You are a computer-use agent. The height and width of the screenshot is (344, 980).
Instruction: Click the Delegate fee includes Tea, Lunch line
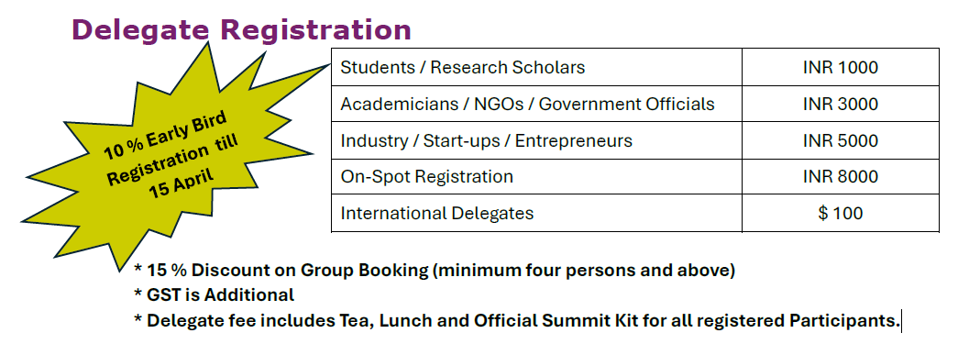click(517, 321)
